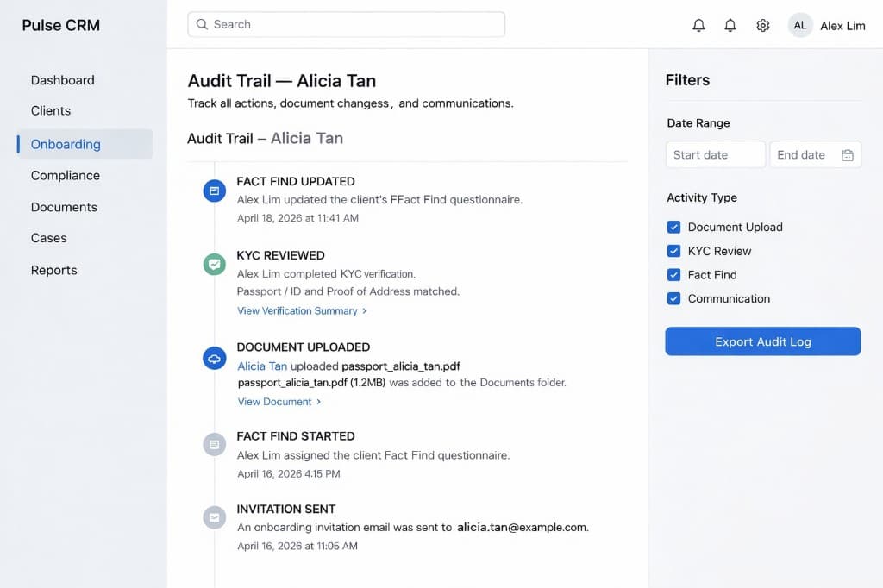The image size is (883, 588).
Task: Click the INVITATION SENT envelope icon
Action: point(214,516)
